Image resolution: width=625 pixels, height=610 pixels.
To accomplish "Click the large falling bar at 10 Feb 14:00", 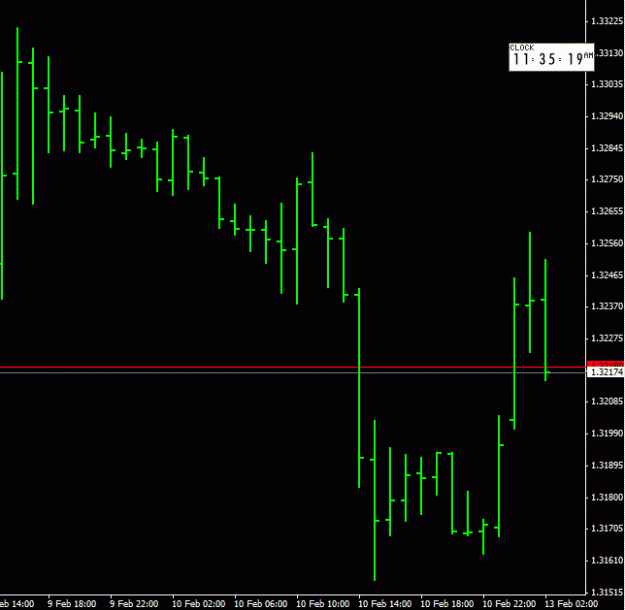I will [359, 388].
